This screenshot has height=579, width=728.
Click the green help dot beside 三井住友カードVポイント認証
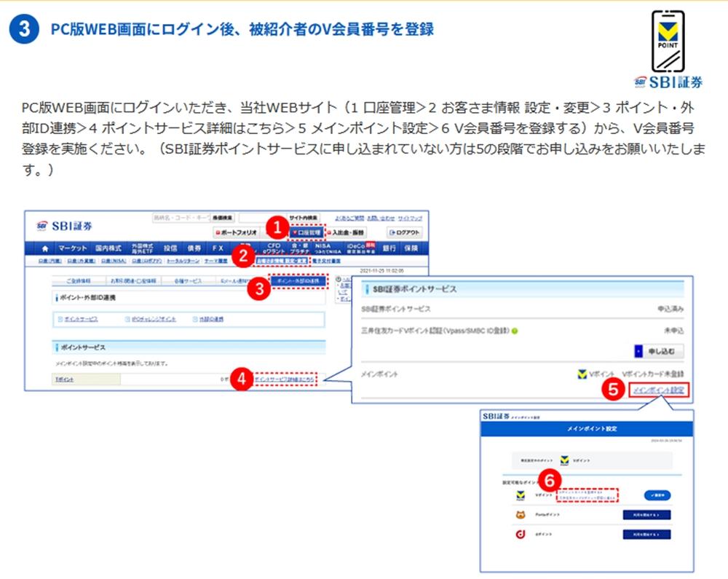coord(515,331)
